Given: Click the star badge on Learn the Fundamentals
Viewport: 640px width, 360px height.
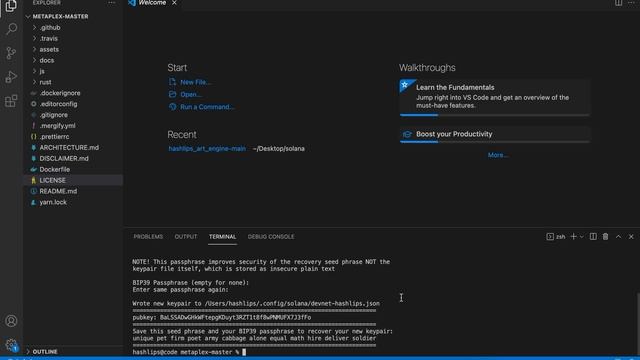Looking at the screenshot, I should [x=404, y=85].
